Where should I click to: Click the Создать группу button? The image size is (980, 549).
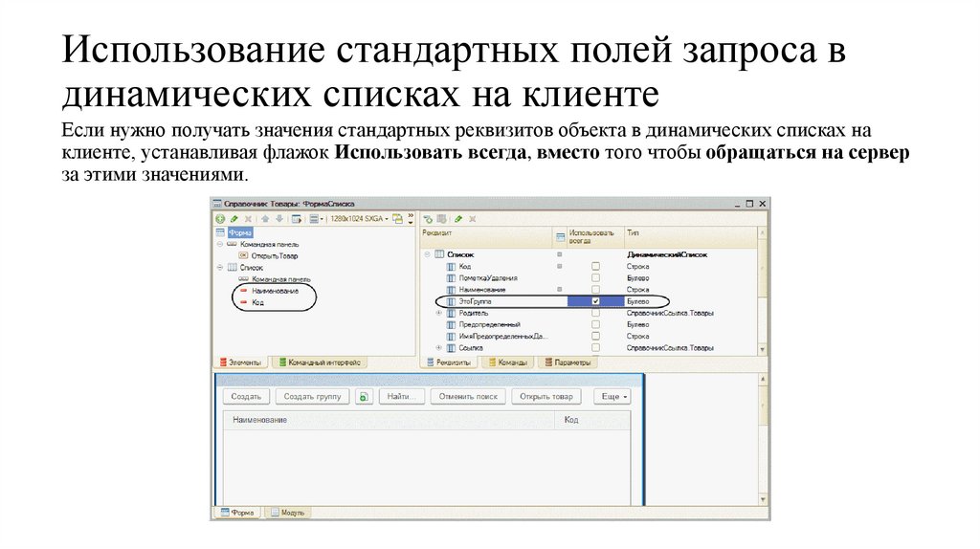tap(313, 397)
